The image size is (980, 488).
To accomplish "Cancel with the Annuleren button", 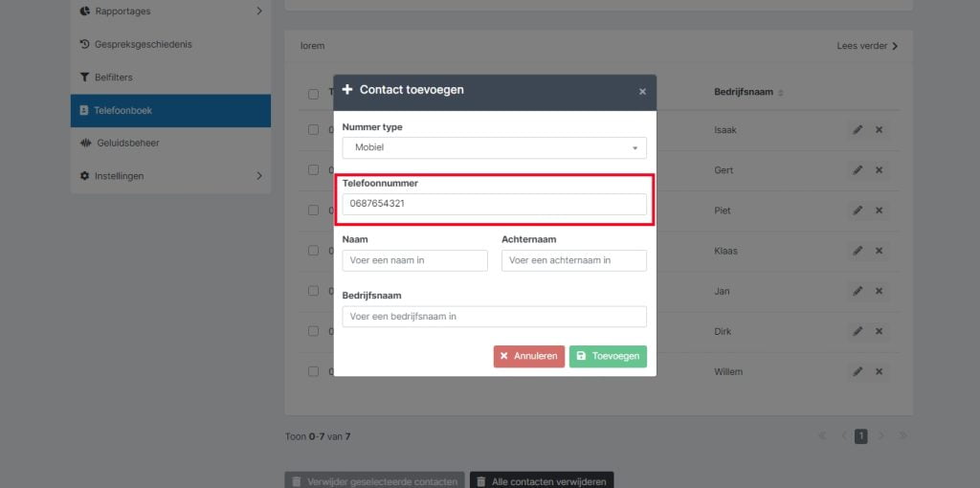I will pyautogui.click(x=528, y=356).
